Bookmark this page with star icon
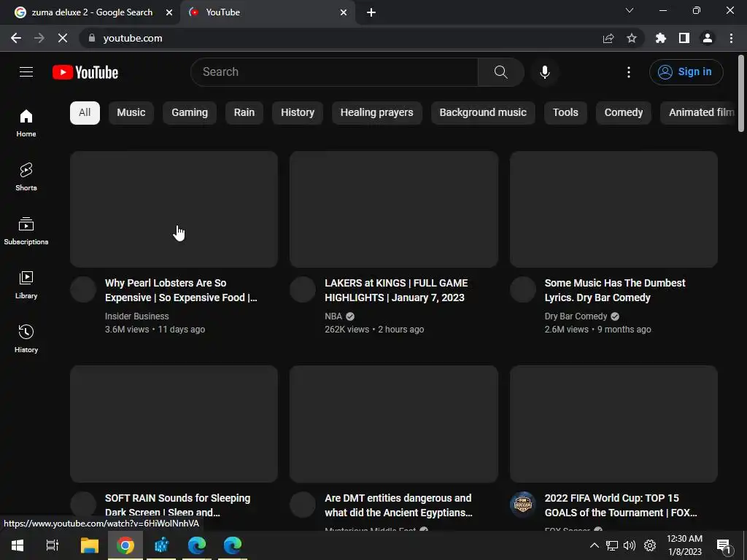 632,38
